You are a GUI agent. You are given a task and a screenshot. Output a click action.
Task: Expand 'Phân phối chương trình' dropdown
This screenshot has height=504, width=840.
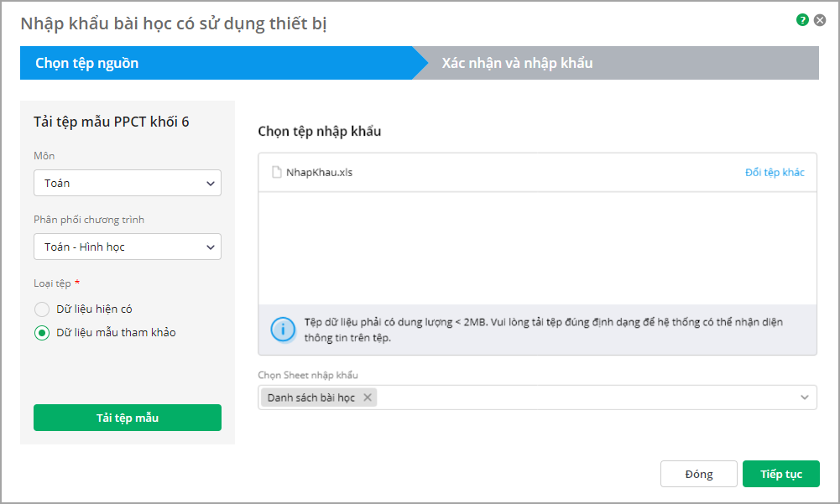click(128, 247)
